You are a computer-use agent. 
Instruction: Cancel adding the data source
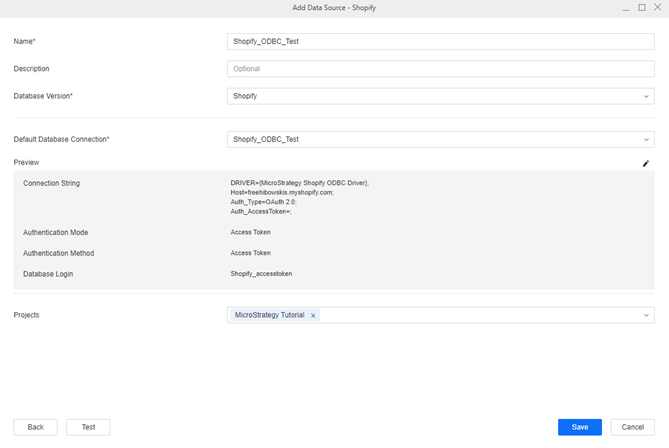pyautogui.click(x=632, y=427)
